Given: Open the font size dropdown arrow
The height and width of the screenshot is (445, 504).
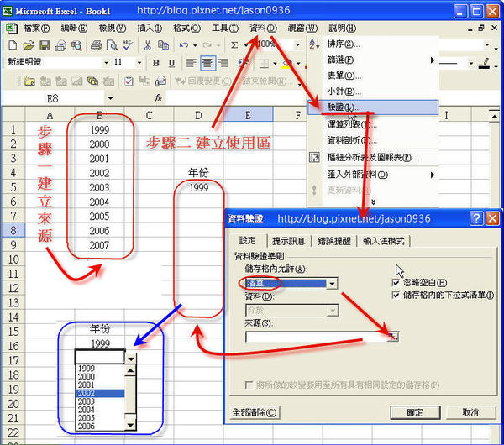Looking at the screenshot, I should [x=139, y=63].
